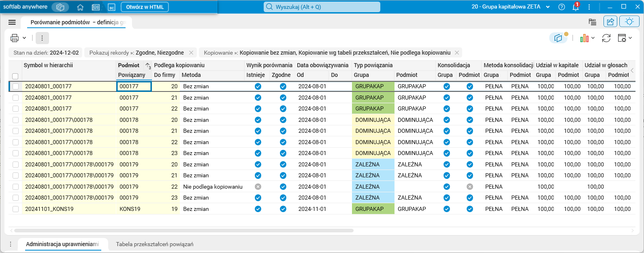Screen dimensions: 644x253
Task: Click grey X Istnieje icon in Nie podlega kopiowaniu row
Action: [x=258, y=187]
